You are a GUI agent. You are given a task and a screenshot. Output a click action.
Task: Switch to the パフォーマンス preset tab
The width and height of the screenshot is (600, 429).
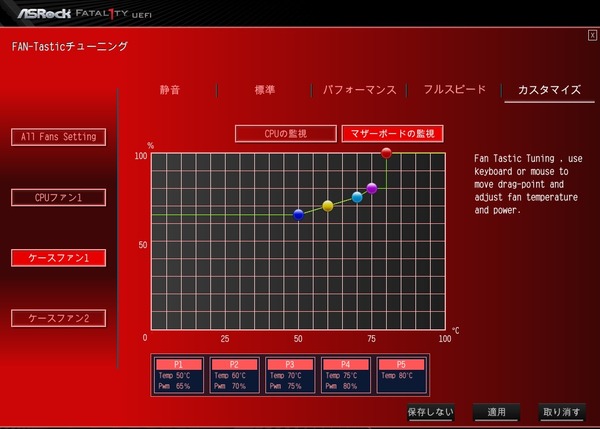[x=359, y=90]
